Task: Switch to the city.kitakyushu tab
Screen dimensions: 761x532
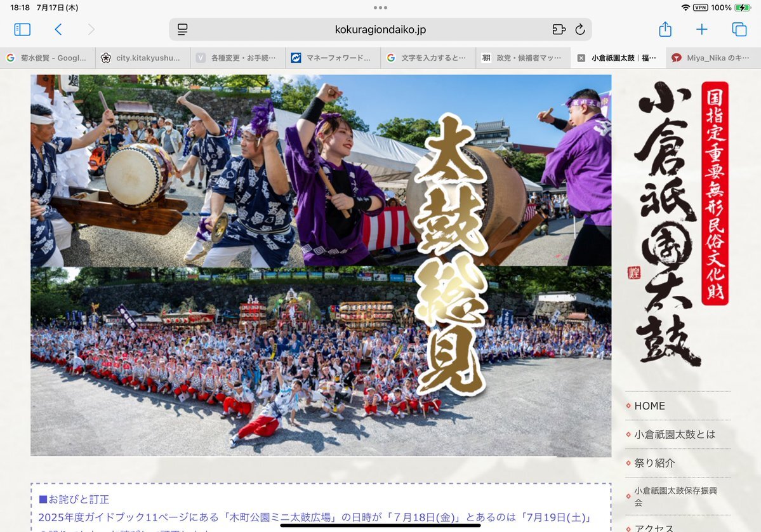Action: pos(143,58)
